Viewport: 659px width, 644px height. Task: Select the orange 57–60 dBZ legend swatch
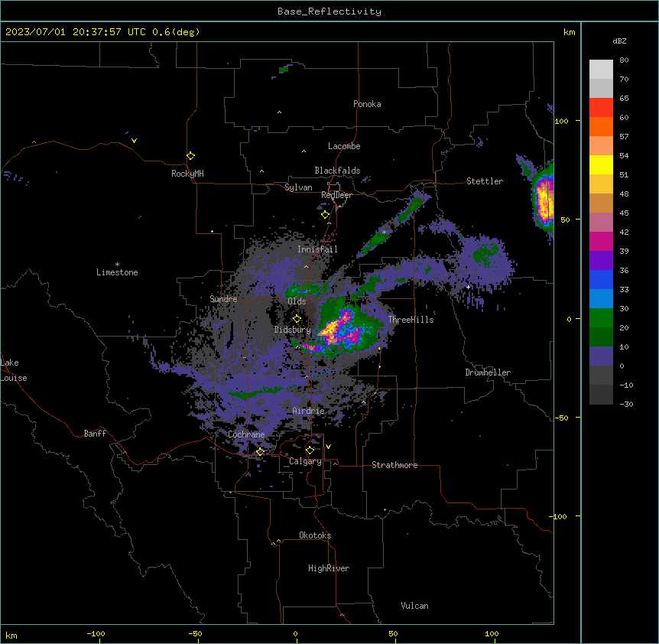click(x=601, y=126)
